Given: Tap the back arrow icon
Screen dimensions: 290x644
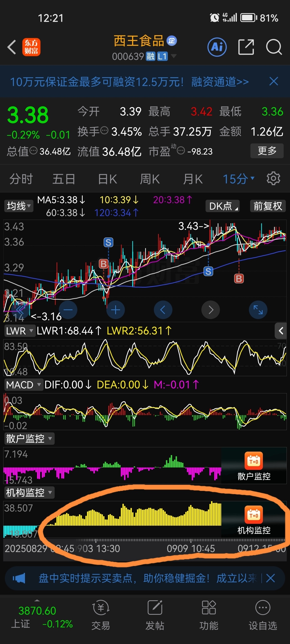Looking at the screenshot, I should 12,47.
